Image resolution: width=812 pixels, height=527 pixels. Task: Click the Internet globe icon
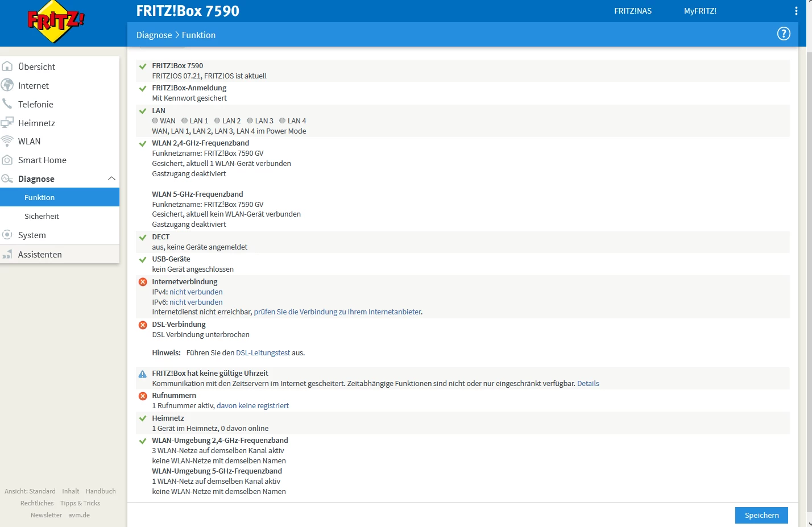click(7, 85)
